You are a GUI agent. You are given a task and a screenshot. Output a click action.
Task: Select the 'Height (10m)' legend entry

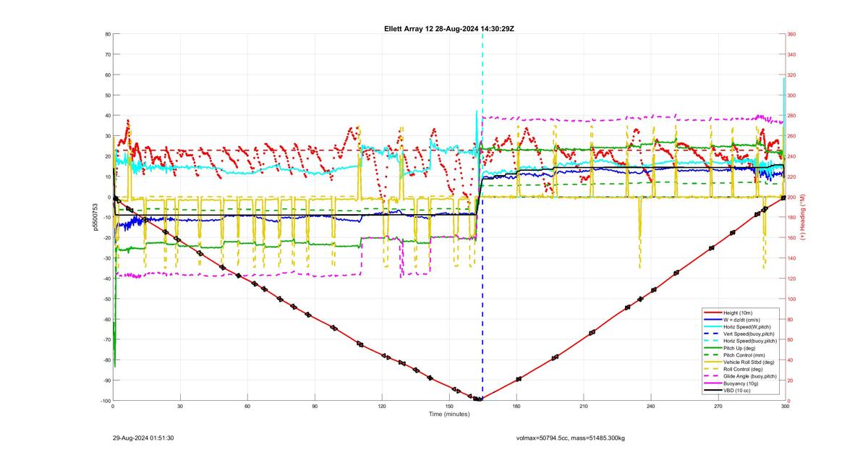coord(738,313)
